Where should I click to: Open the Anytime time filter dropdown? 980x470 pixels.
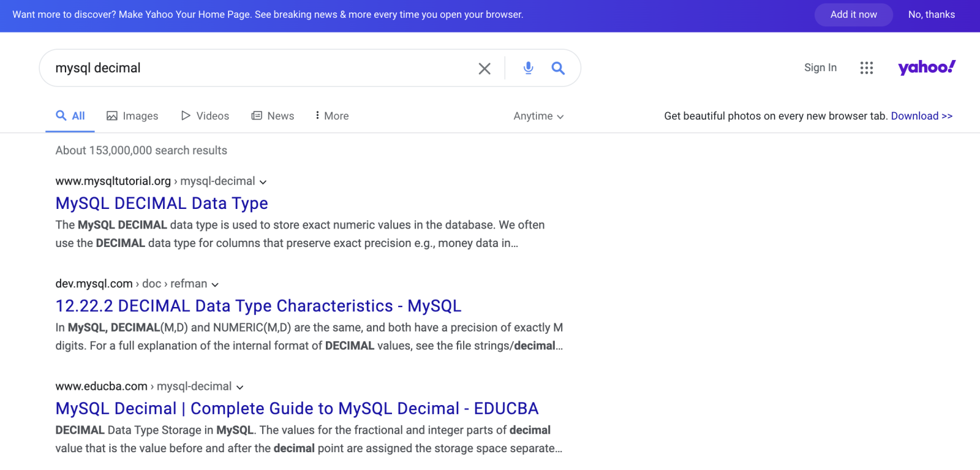(538, 116)
